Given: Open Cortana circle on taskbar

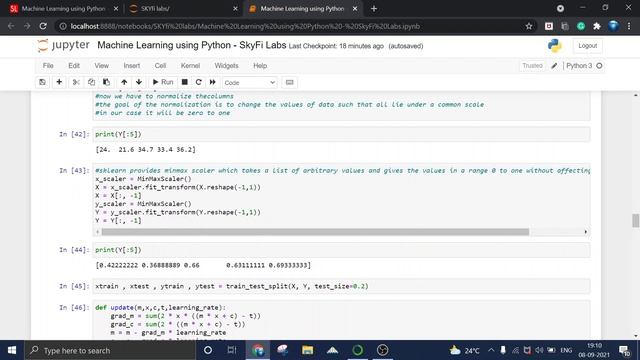Looking at the screenshot, I should tap(208, 350).
